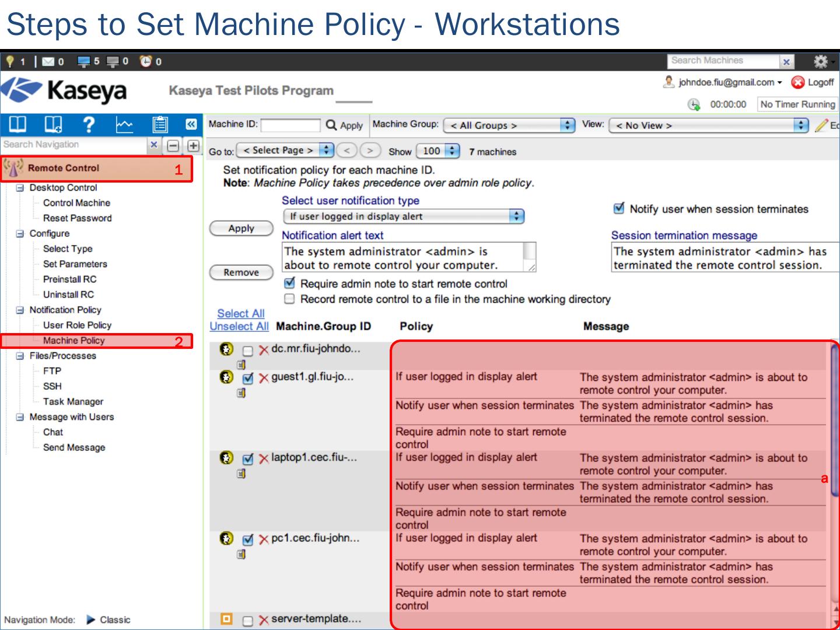Uncheck Require admin note to start remote control
Image resolution: width=840 pixels, height=630 pixels.
(x=289, y=283)
